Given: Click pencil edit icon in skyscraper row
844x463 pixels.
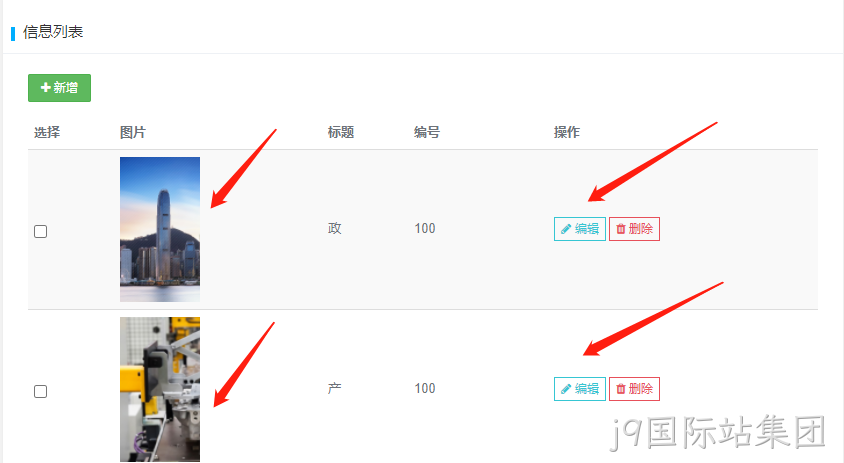Looking at the screenshot, I should pos(566,229).
